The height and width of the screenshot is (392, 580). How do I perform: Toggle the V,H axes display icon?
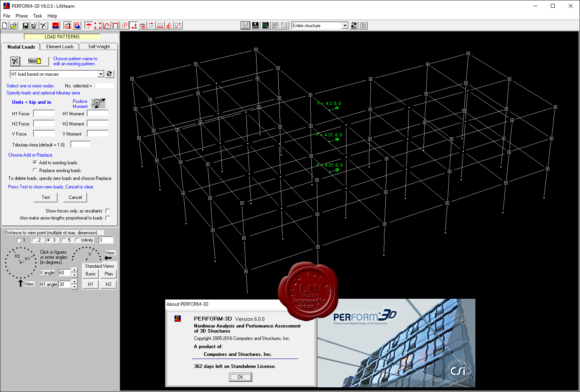coord(245,26)
